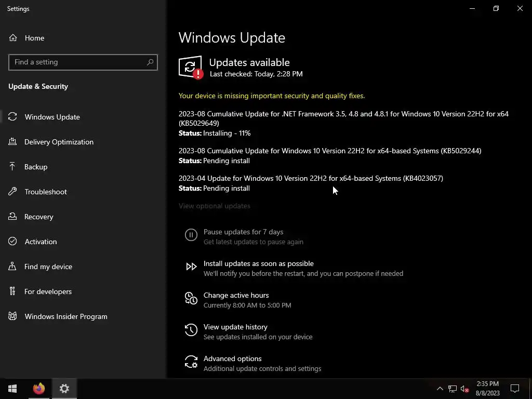
Task: Click Last checked: Today, 2:28 PM text
Action: pos(256,74)
